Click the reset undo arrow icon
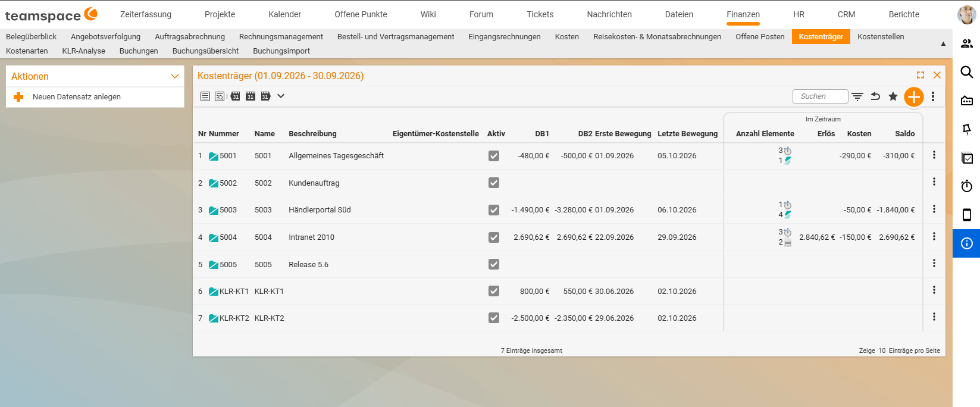This screenshot has width=980, height=407. click(x=875, y=96)
